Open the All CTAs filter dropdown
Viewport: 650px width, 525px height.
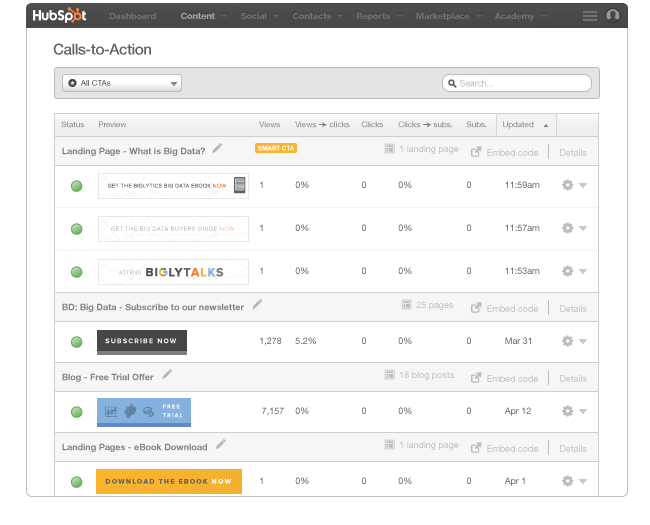click(122, 83)
